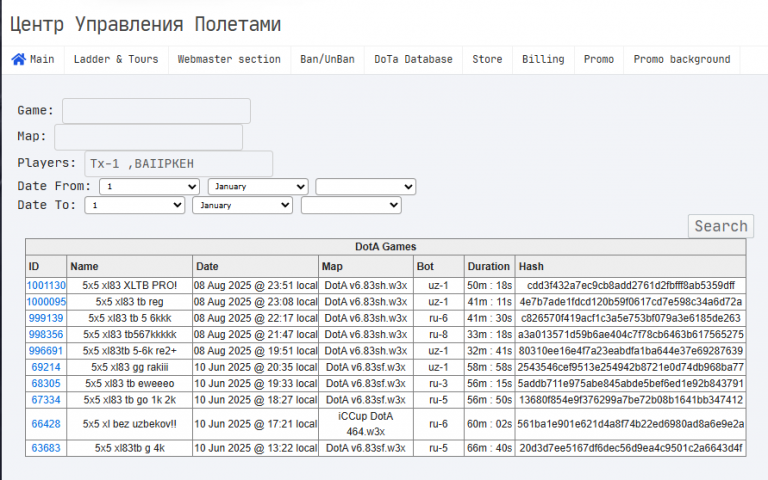Open game ID 63683
The image size is (768, 480).
(46, 448)
